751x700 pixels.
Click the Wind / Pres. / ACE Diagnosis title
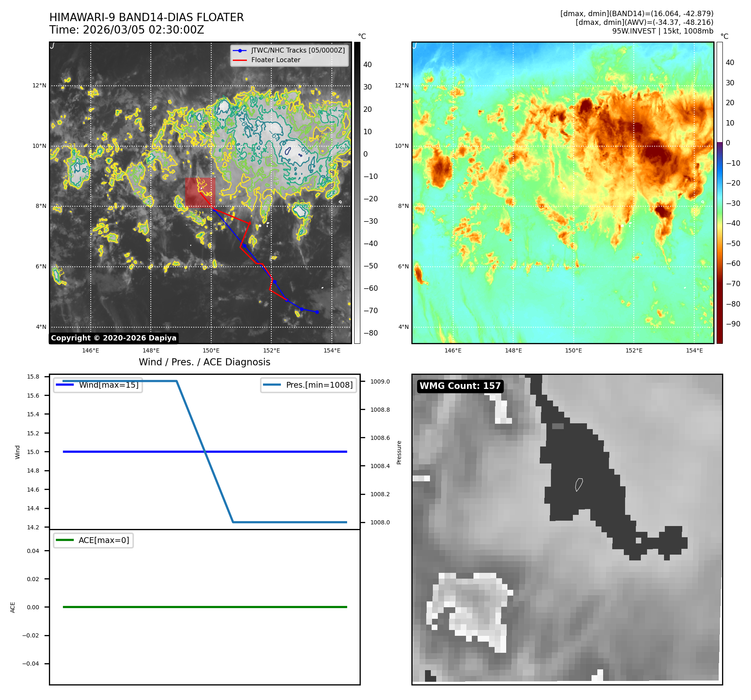pyautogui.click(x=204, y=362)
